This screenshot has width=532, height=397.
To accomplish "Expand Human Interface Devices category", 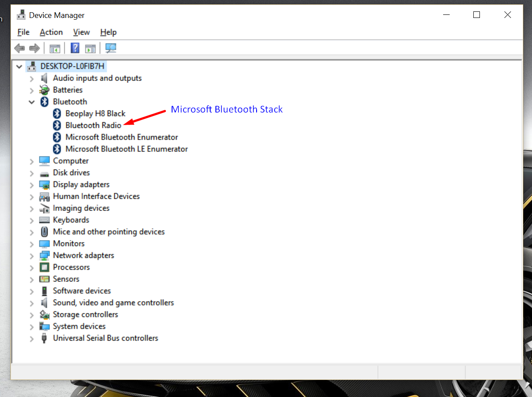I will [32, 197].
